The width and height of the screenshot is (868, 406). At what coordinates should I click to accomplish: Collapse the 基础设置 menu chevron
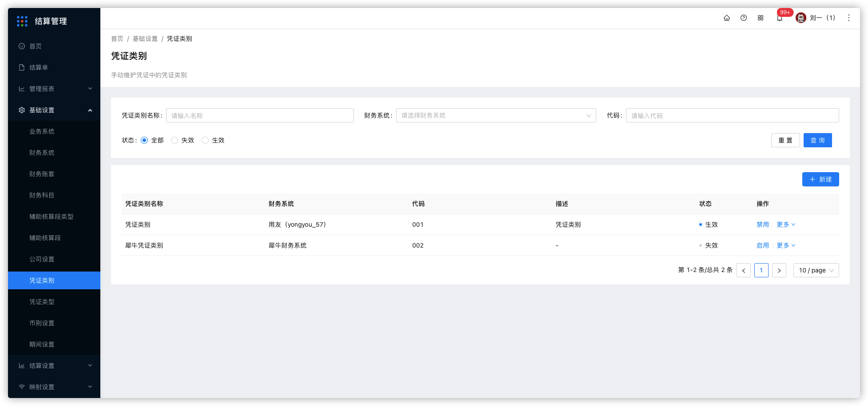pos(90,110)
